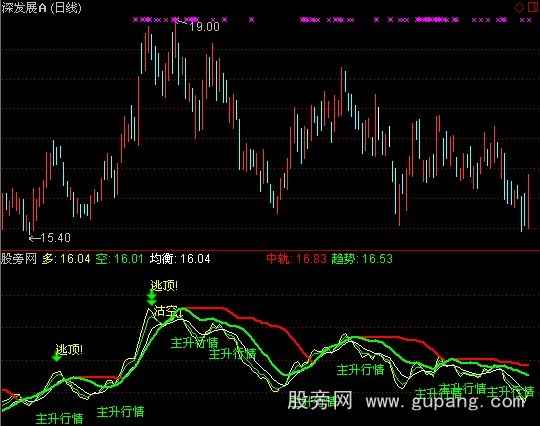
Task: Click the 逃顶! label on the indicator's early rise
Action: coord(69,350)
